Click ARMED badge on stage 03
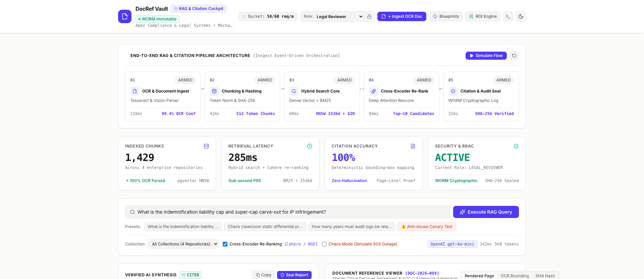The image size is (644, 279). click(x=344, y=80)
